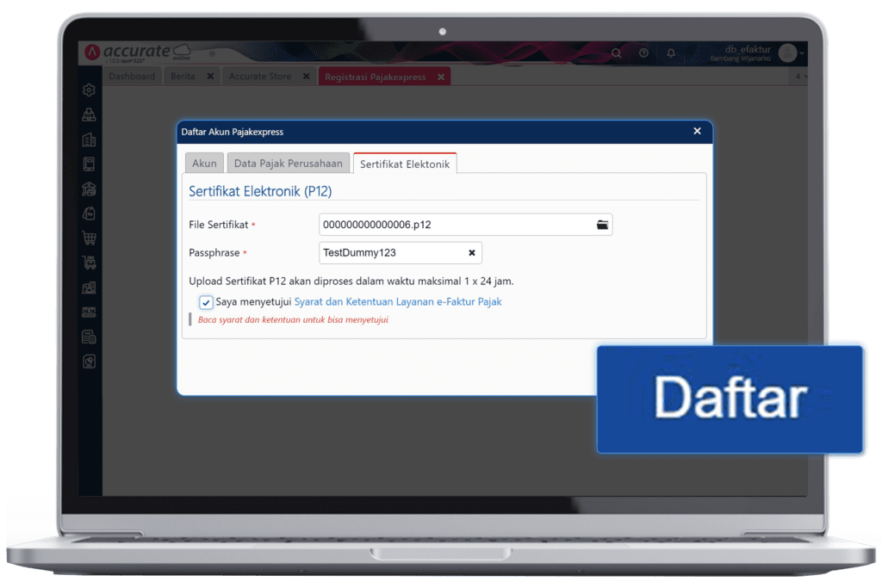The image size is (882, 588).
Task: Open the Settings gear in the sidebar
Action: [89, 90]
